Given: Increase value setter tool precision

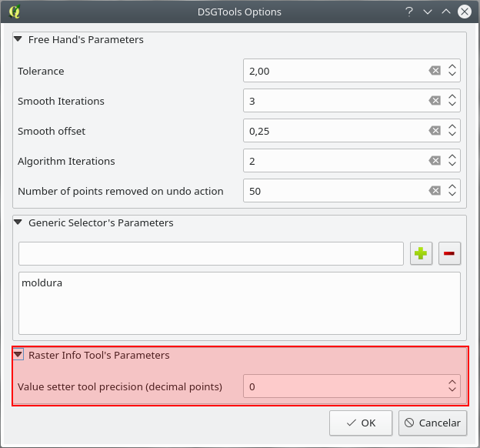Looking at the screenshot, I should pos(452,383).
